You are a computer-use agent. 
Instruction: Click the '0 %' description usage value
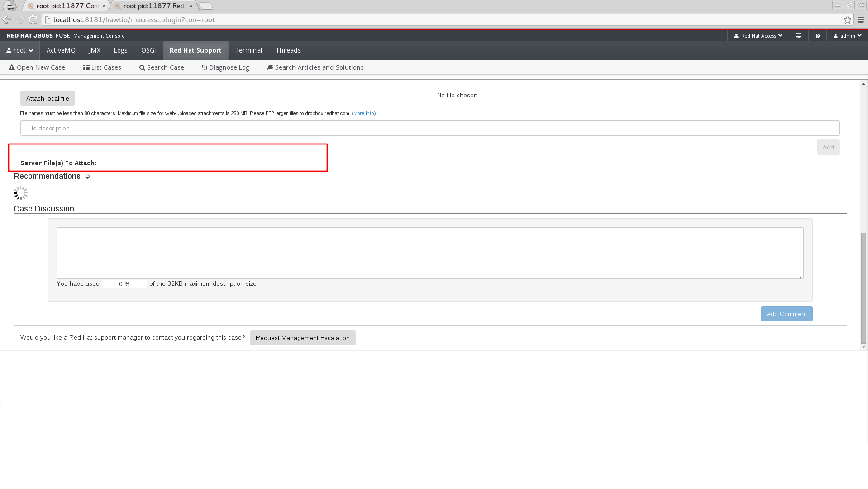124,284
